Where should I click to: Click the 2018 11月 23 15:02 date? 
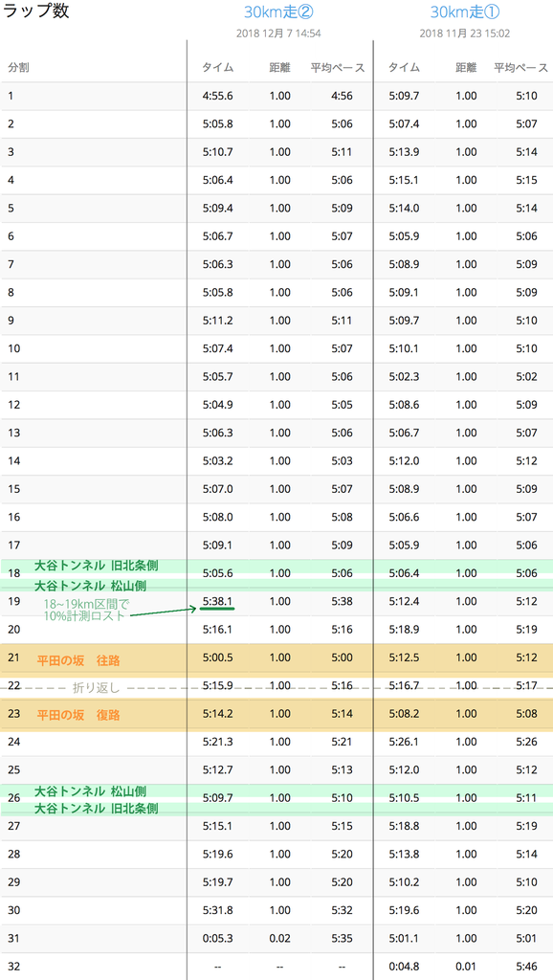coord(465,33)
